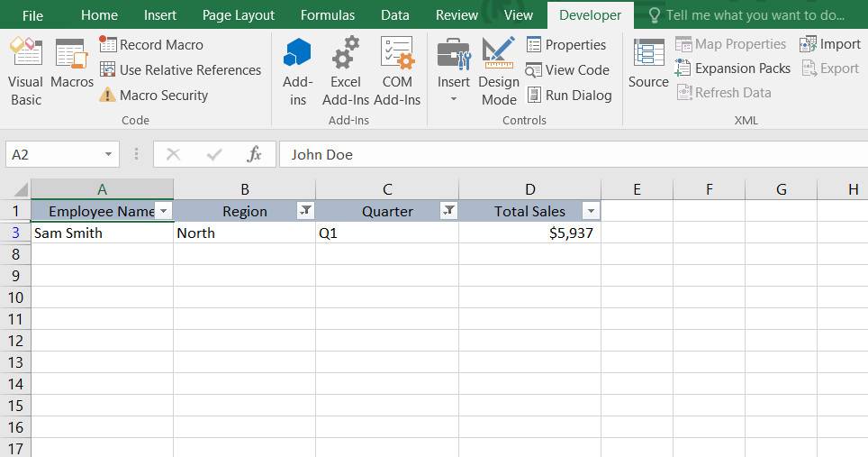The image size is (868, 457).
Task: Open the Region column filter dropdown
Action: (x=305, y=211)
